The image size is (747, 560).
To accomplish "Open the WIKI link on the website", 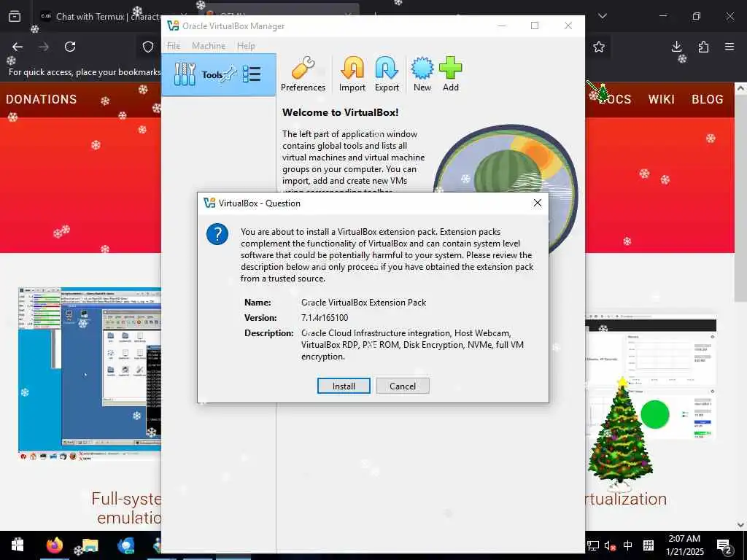I will tap(661, 99).
